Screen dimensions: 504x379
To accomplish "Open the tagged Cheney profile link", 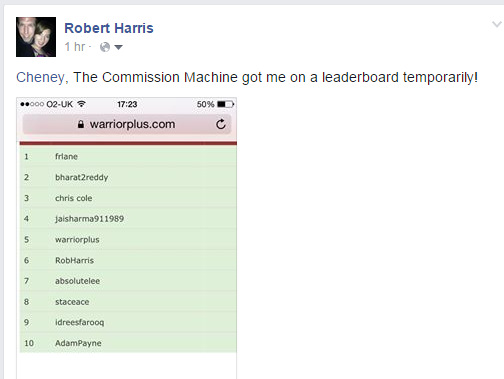I will click(x=40, y=77).
